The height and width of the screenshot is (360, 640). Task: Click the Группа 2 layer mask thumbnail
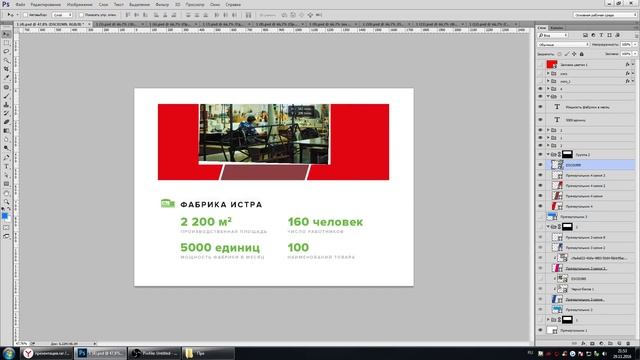click(567, 154)
